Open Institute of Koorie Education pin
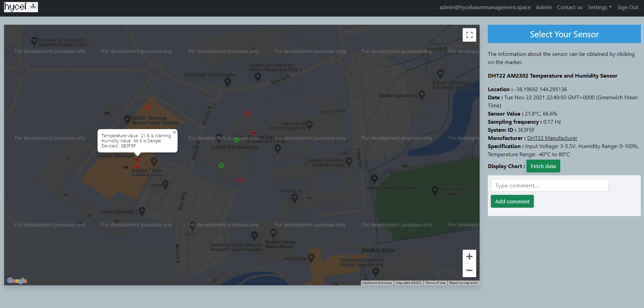The width and height of the screenshot is (644, 308). pos(309,125)
